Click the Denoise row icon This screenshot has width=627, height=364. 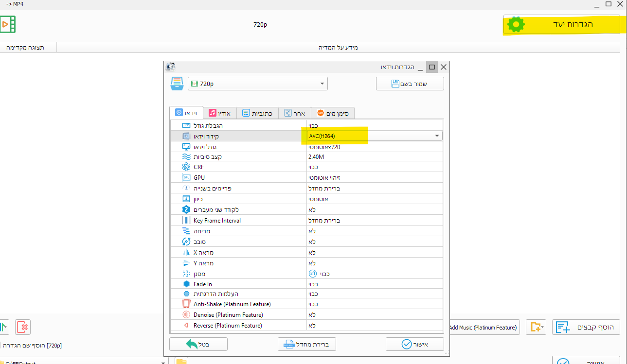click(187, 315)
